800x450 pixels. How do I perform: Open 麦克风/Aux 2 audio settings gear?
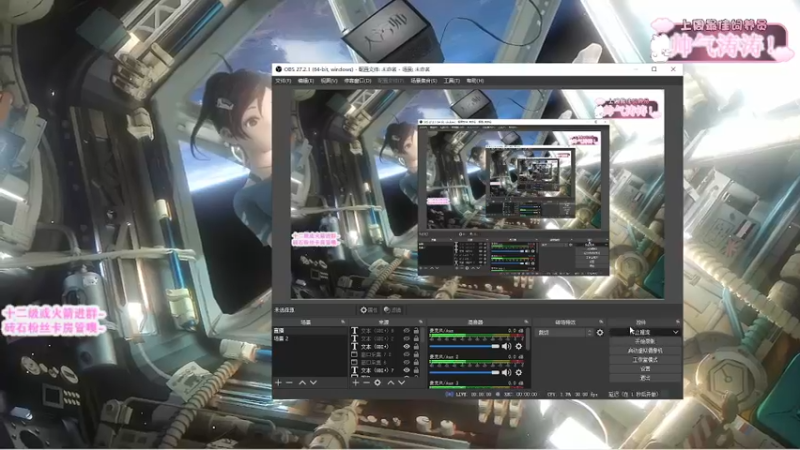[519, 372]
